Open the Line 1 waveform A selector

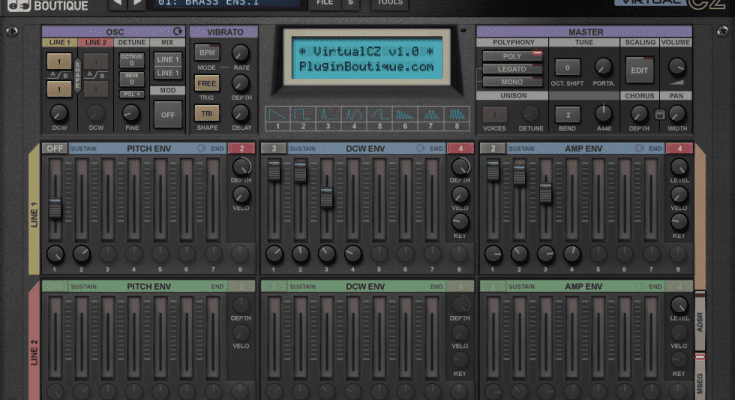58,62
